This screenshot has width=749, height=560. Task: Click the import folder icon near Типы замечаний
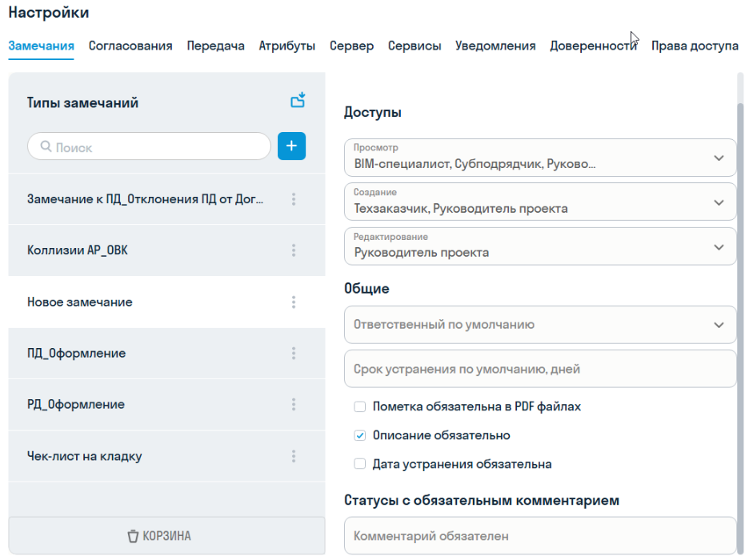pyautogui.click(x=298, y=101)
